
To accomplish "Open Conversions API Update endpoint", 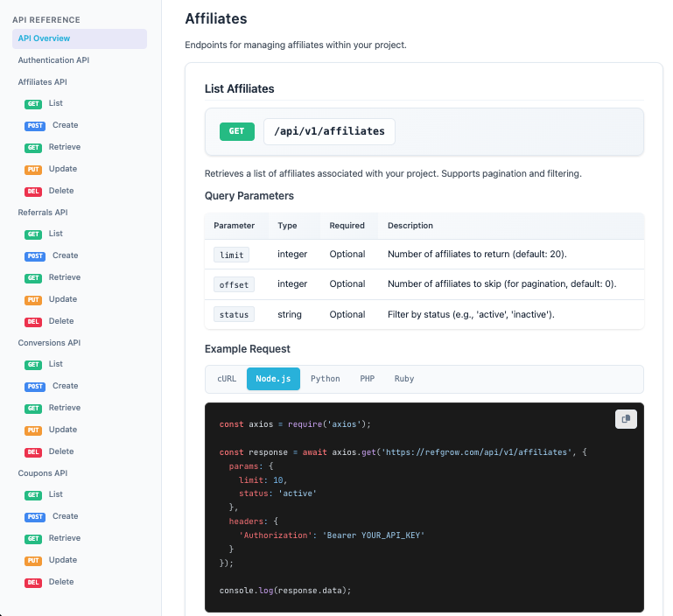I will [51, 430].
